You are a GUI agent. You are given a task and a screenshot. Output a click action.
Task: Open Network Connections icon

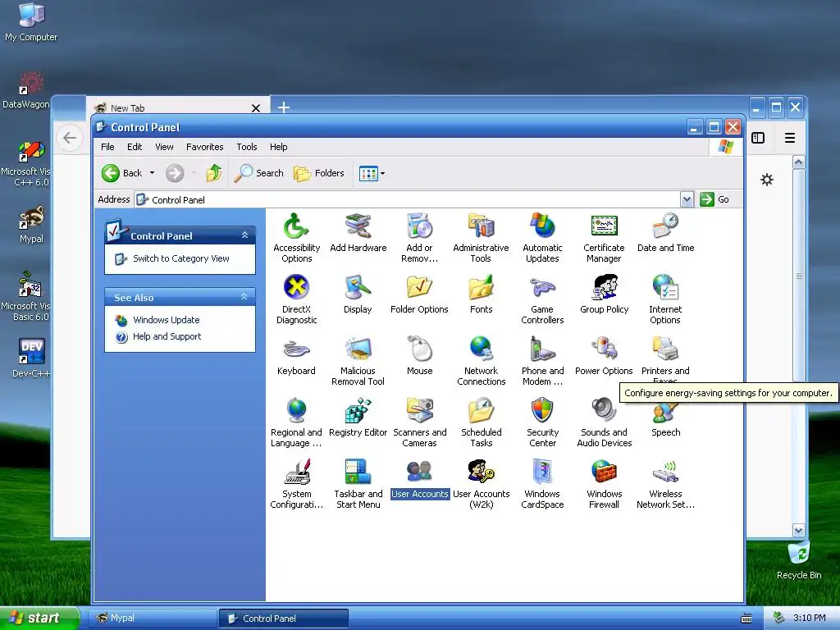coord(481,361)
